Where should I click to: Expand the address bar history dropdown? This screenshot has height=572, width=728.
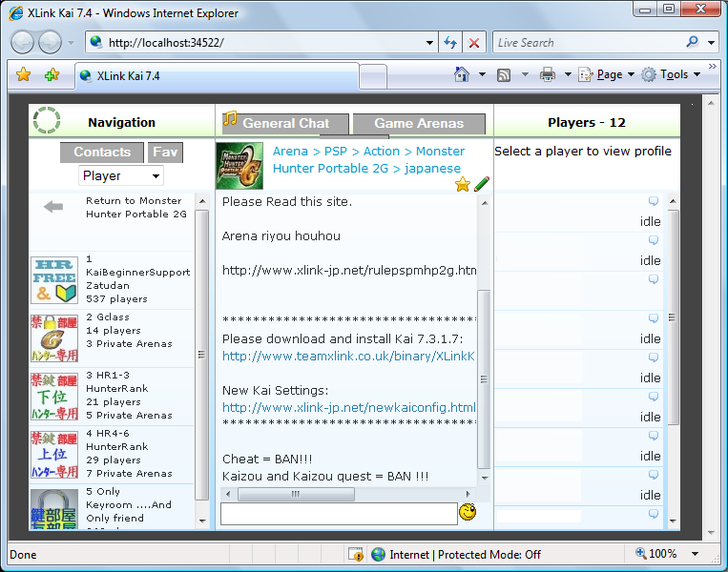coord(430,43)
